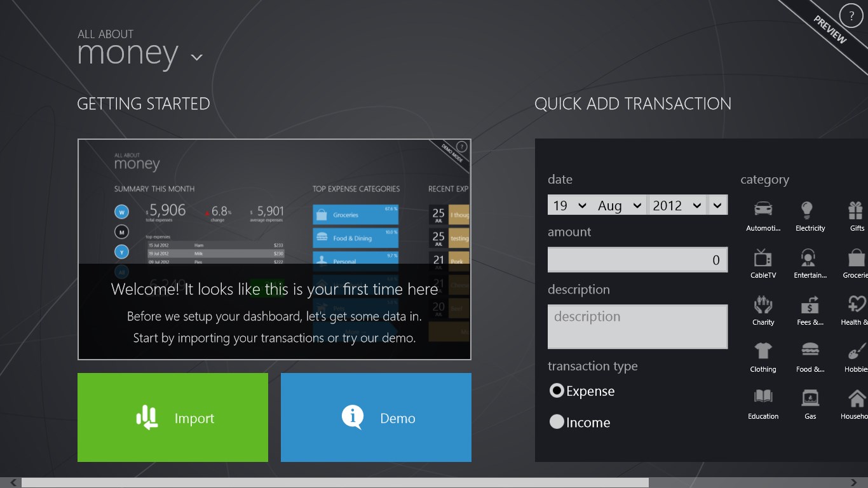Select the Income transaction type
This screenshot has height=488, width=868.
557,422
